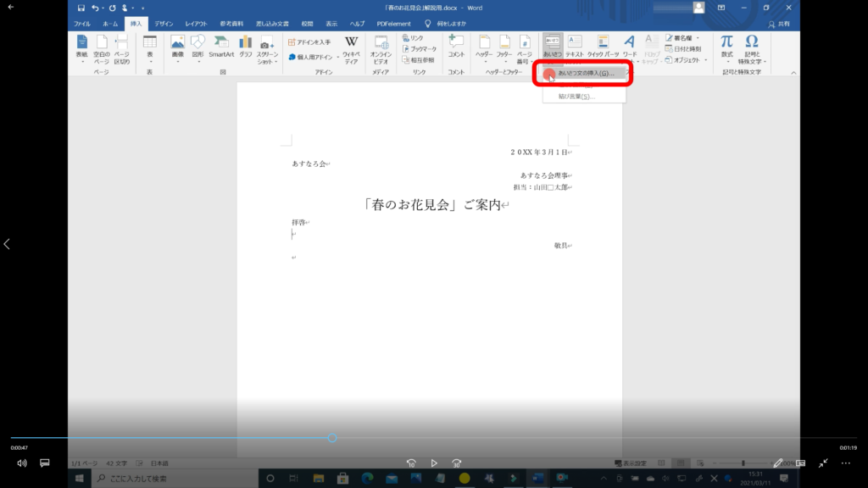Click the video progress bar handle

(x=331, y=438)
